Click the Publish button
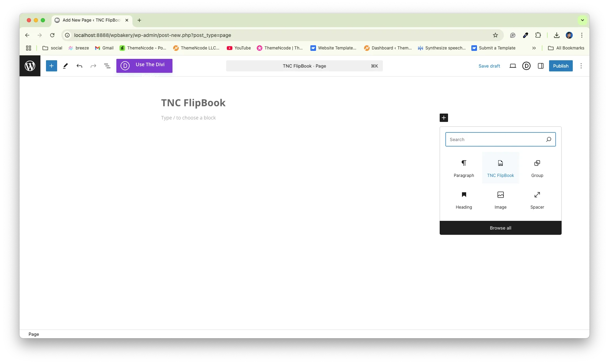Viewport: 609px width, 364px height. click(x=561, y=66)
